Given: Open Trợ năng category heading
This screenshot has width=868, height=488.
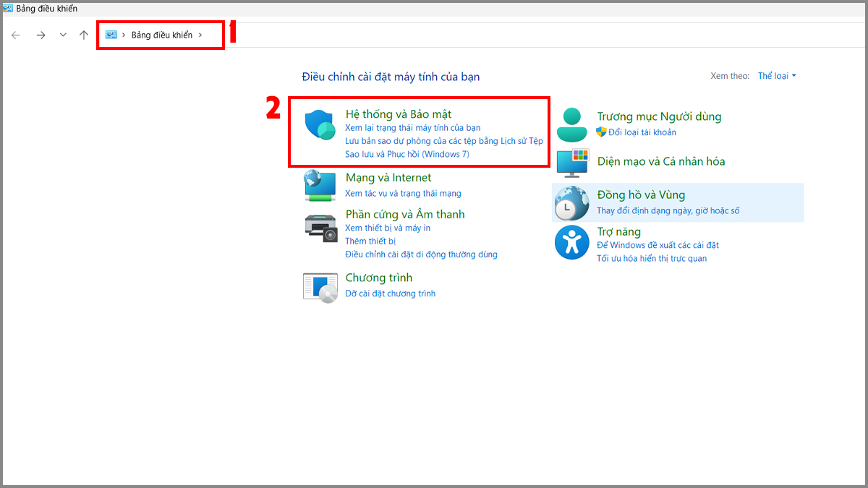Looking at the screenshot, I should [x=618, y=232].
